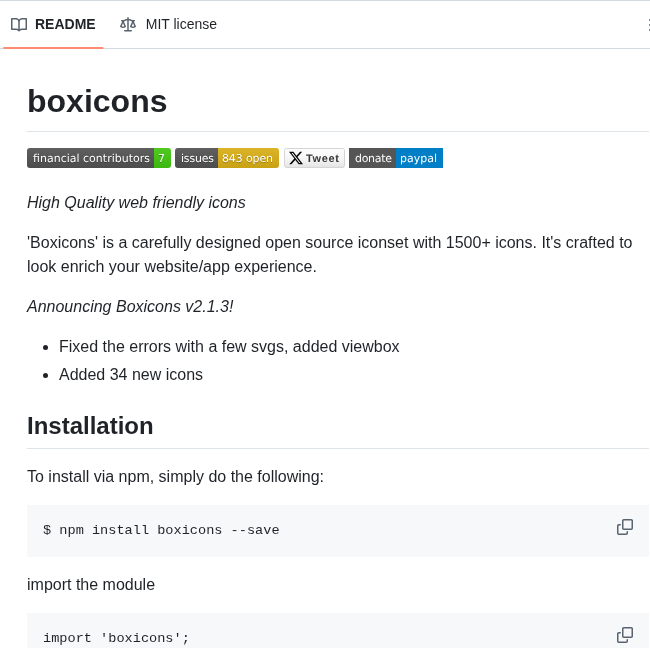Viewport: 650px width, 648px height.
Task: Click the boxicons main heading
Action: 97,101
